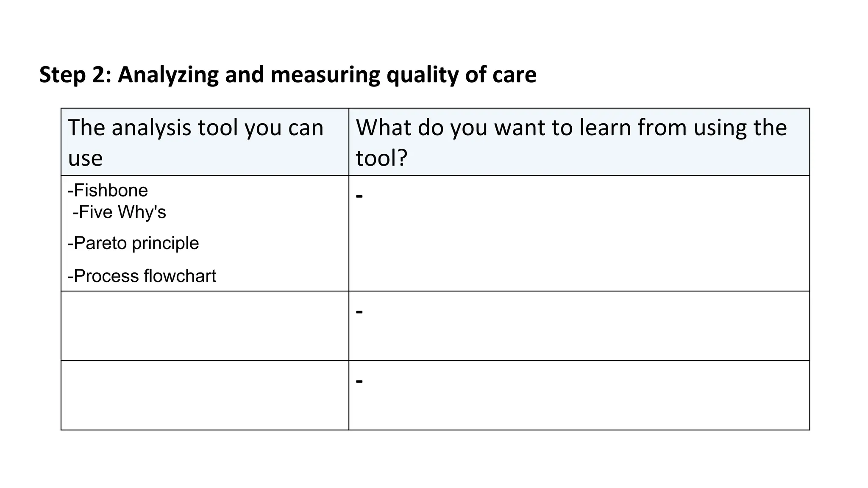
Task: Click the word 'measuring' in the heading
Action: 325,75
